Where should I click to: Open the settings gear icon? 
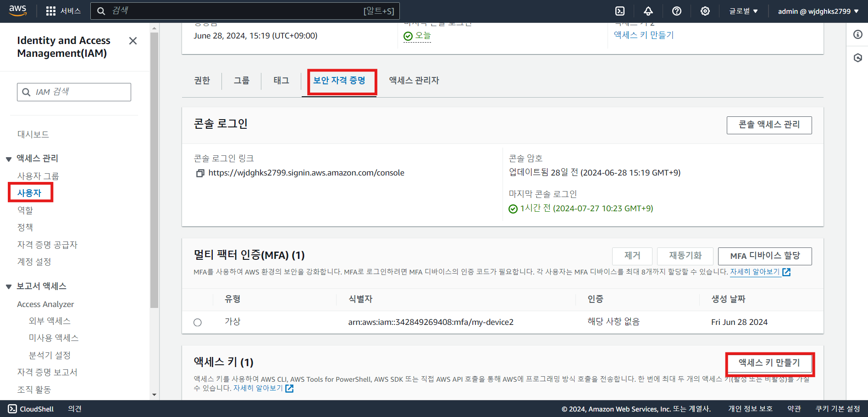coord(705,11)
